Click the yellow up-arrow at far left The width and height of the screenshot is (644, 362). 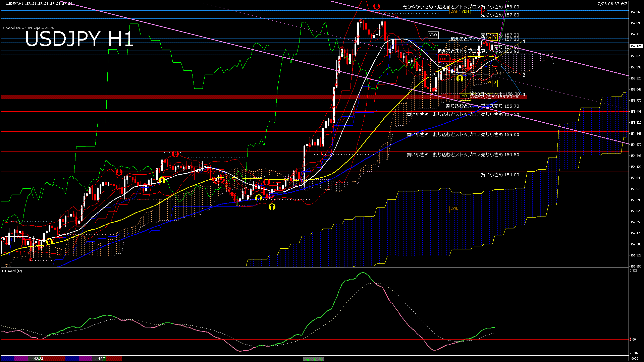pyautogui.click(x=49, y=241)
